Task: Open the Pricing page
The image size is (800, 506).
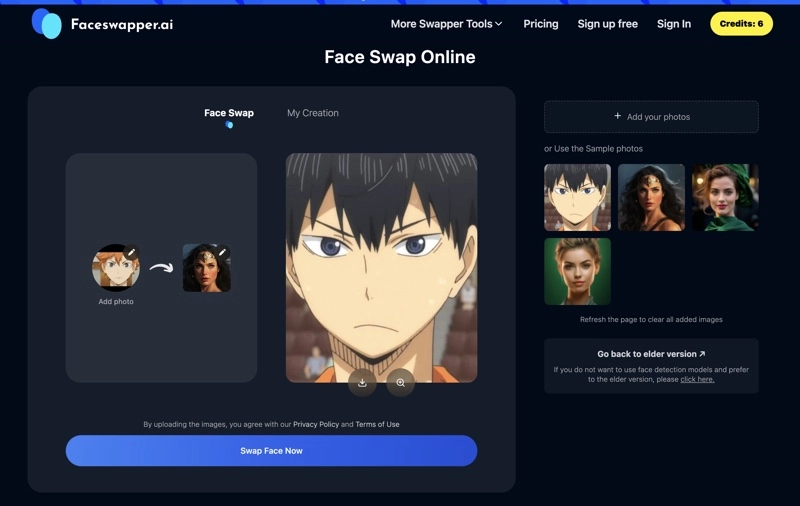Action: (x=540, y=24)
